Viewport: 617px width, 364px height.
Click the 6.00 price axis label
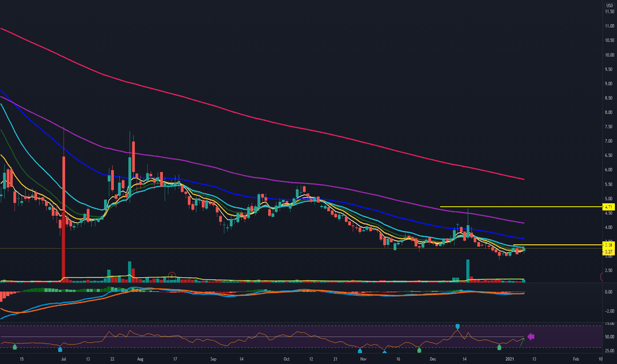tap(610, 170)
